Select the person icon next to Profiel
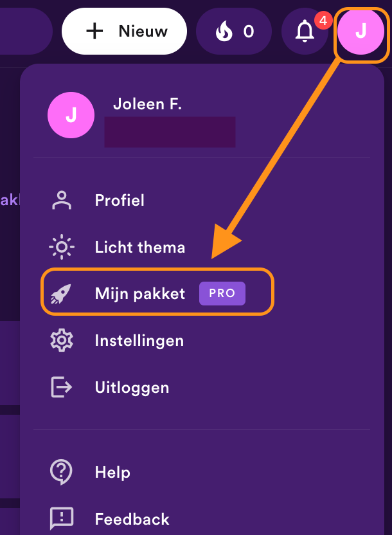392x535 pixels. point(61,200)
